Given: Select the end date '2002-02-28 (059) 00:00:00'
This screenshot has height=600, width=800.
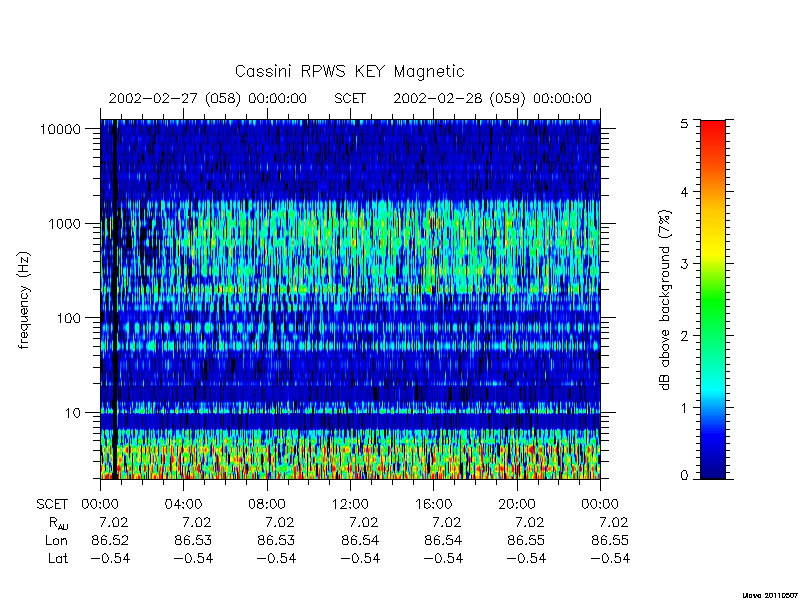Looking at the screenshot, I should [x=492, y=98].
